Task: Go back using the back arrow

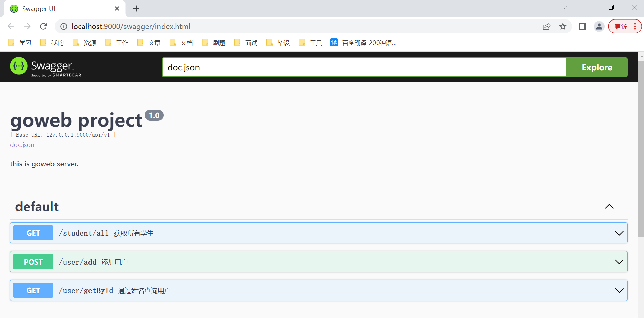Action: click(x=11, y=26)
